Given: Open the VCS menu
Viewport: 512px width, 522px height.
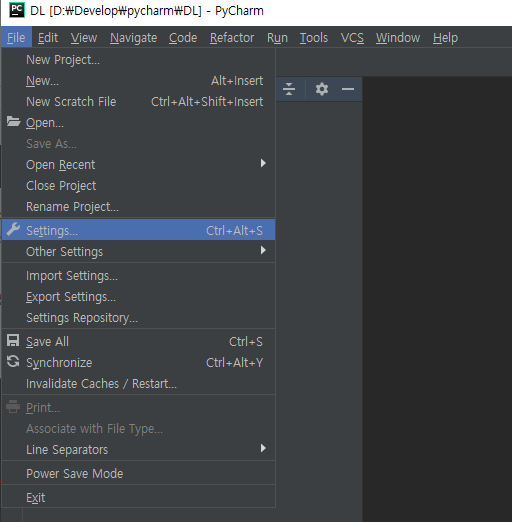Looking at the screenshot, I should pyautogui.click(x=352, y=38).
